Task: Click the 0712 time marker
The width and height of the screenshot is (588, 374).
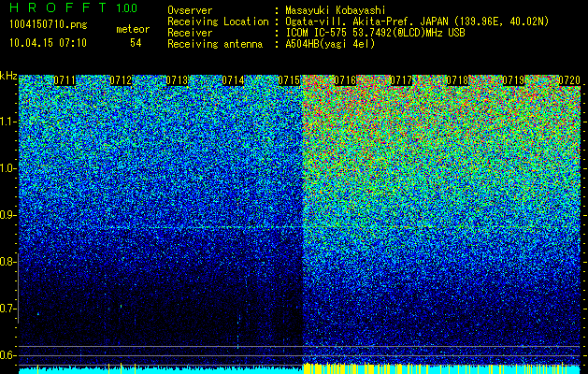Action: coord(121,80)
